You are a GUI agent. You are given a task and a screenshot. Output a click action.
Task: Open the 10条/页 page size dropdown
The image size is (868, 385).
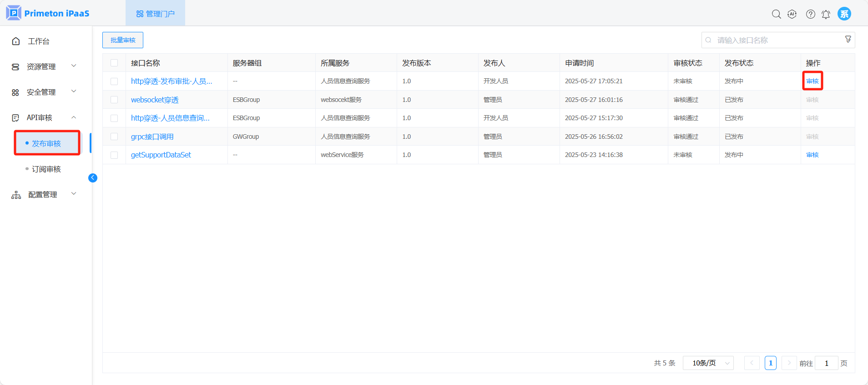tap(708, 363)
